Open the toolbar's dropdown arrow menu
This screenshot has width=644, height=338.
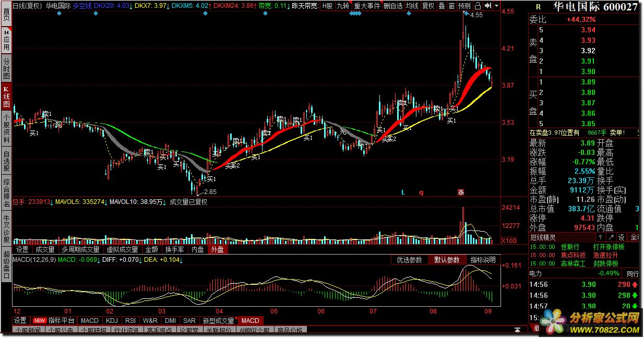496,6
